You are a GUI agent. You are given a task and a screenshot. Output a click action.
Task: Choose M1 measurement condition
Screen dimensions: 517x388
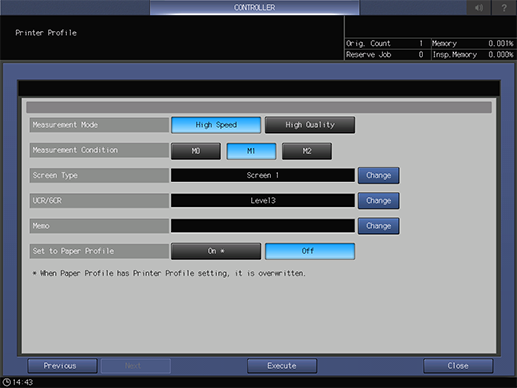coord(251,151)
